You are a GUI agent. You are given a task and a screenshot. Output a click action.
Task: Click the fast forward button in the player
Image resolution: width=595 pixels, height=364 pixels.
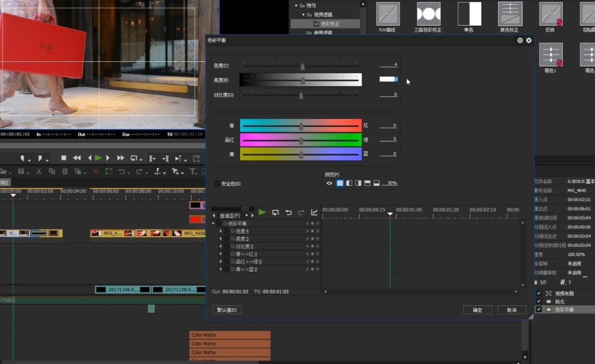120,158
